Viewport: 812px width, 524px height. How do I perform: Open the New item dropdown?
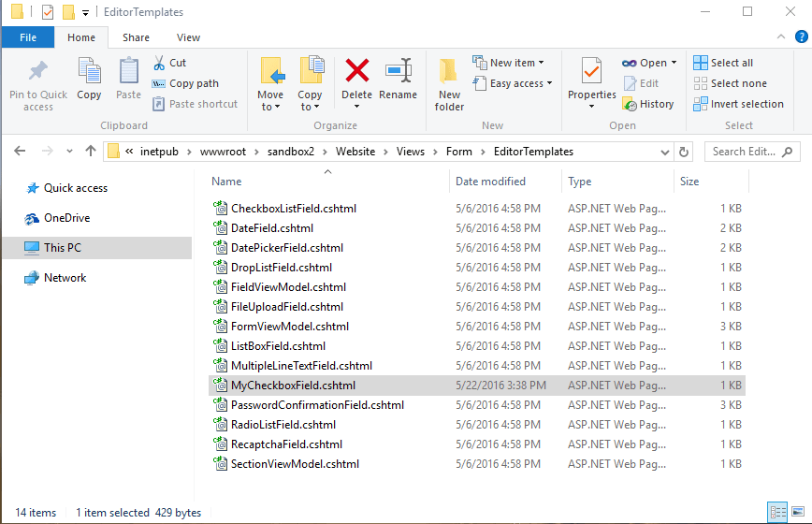pyautogui.click(x=508, y=63)
